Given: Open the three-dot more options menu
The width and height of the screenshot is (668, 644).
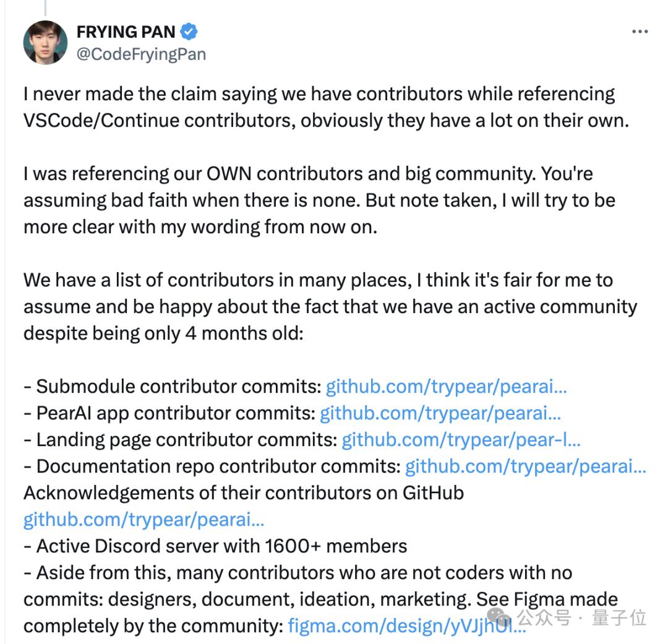Looking at the screenshot, I should pos(640,32).
